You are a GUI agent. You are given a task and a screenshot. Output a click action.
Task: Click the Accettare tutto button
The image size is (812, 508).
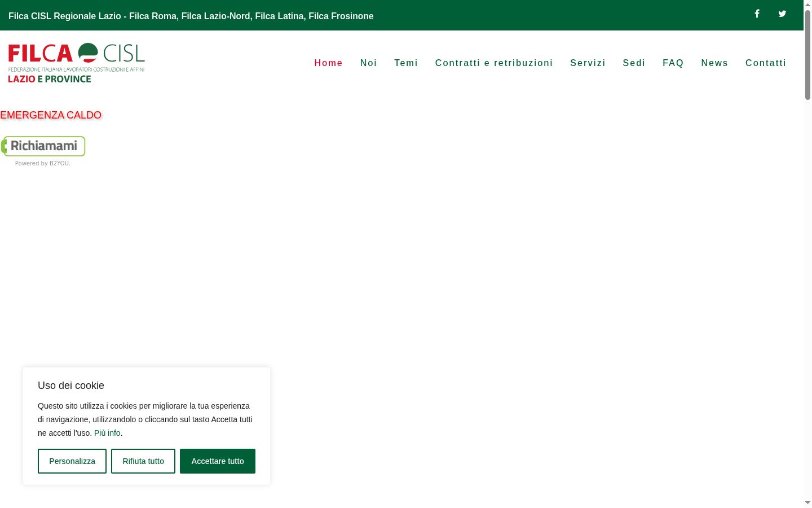[x=218, y=461]
